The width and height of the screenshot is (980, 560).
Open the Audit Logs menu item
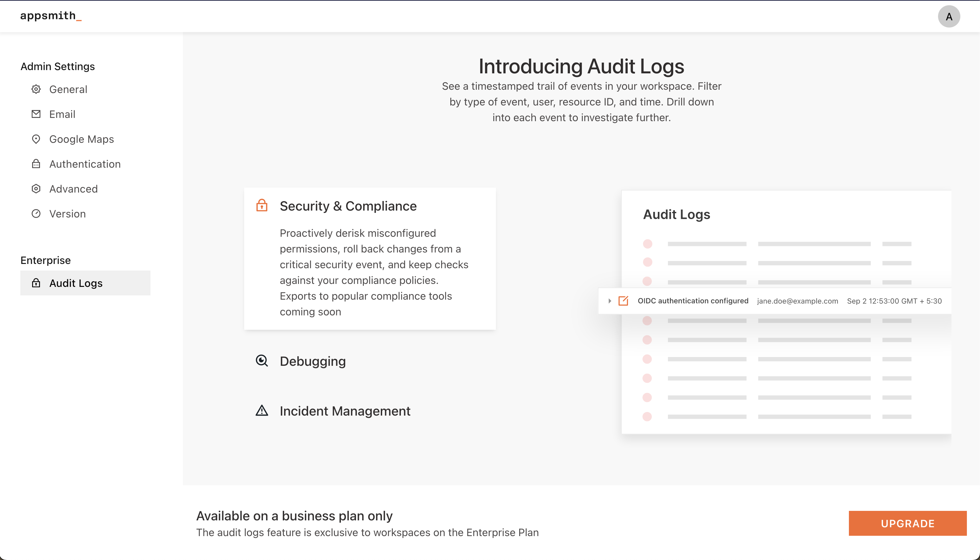tap(76, 283)
